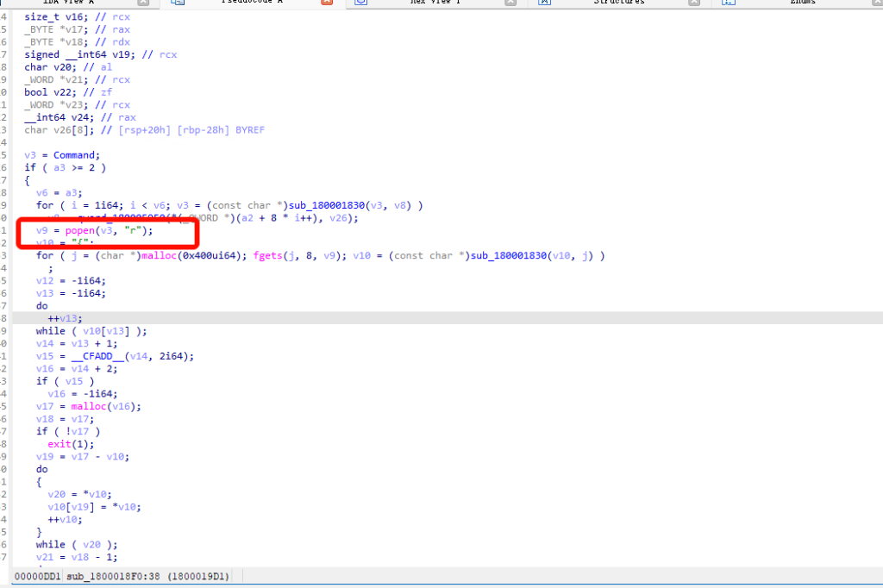This screenshot has height=588, width=883.
Task: Open the Enums tab
Action: [802, 3]
